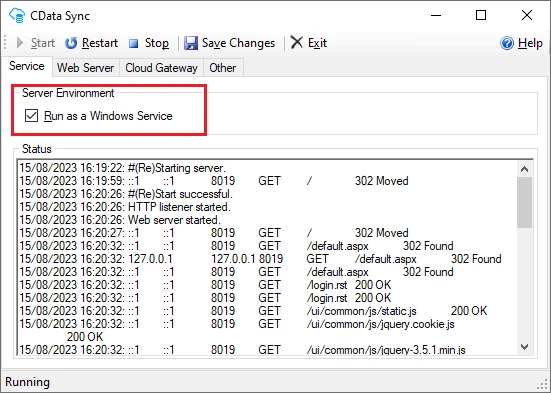Viewport: 551px width, 393px height.
Task: Click the 'HTTP listener started.' log line
Action: coord(125,207)
